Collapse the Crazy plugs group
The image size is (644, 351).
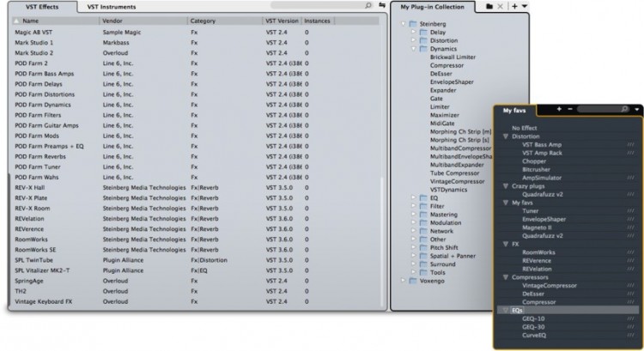506,186
